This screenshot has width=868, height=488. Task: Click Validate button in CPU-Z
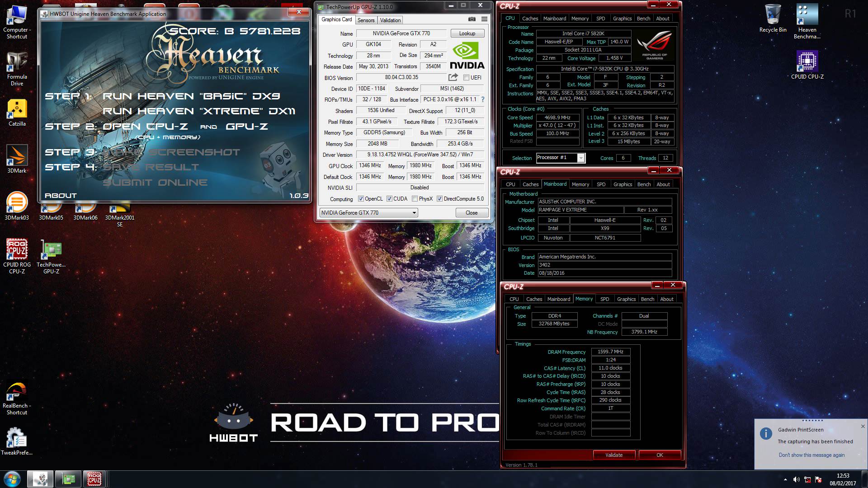[x=614, y=455]
